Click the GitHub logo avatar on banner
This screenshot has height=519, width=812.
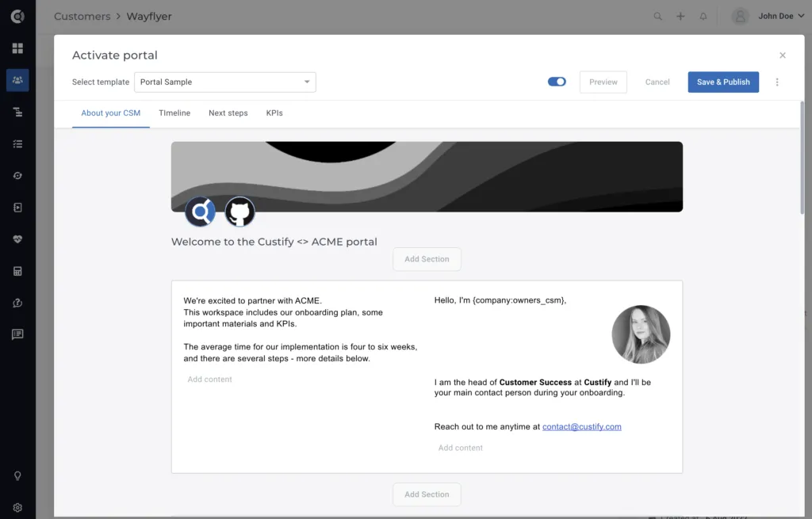(239, 212)
